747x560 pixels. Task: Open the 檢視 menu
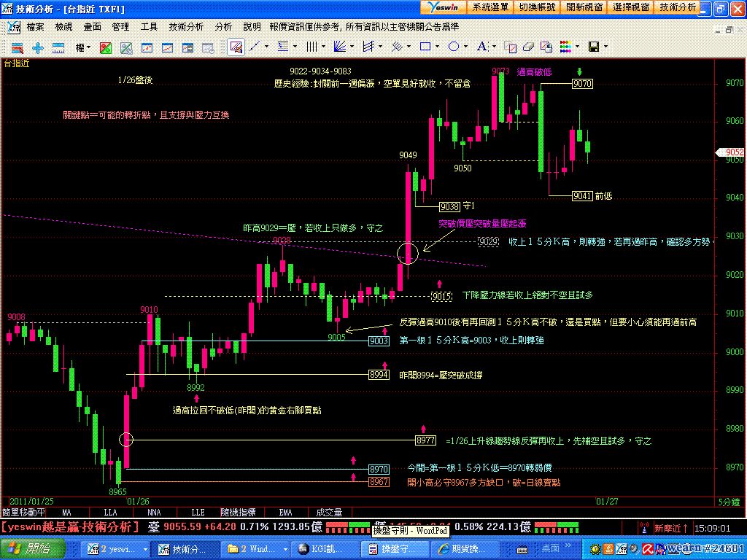pos(64,27)
